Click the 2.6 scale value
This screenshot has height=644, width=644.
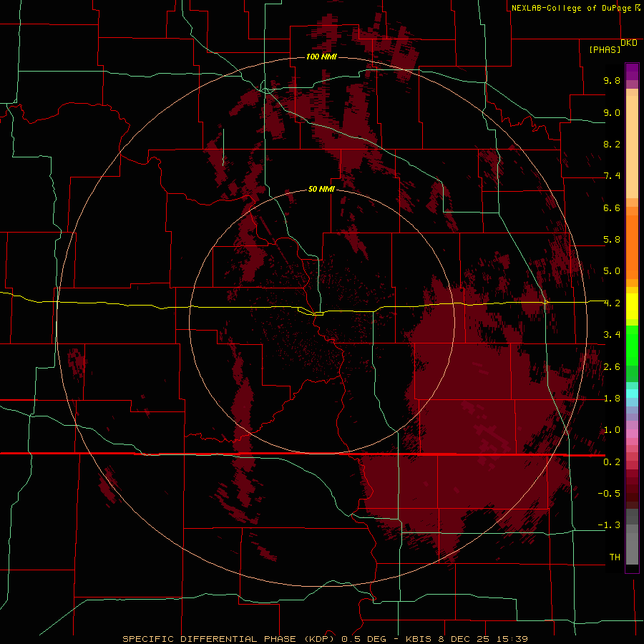pos(612,367)
